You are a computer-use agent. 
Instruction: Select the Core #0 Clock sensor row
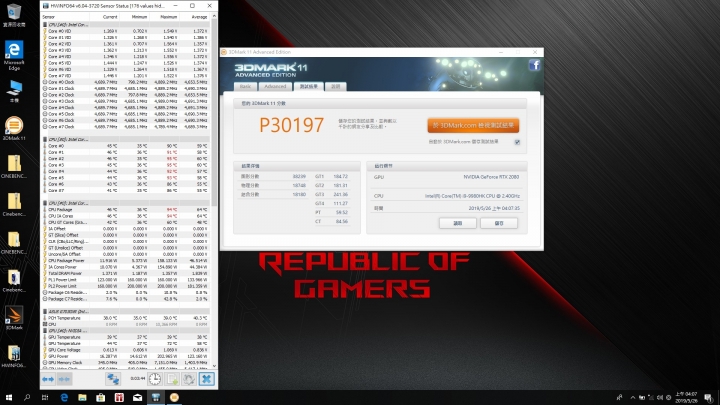pyautogui.click(x=125, y=82)
